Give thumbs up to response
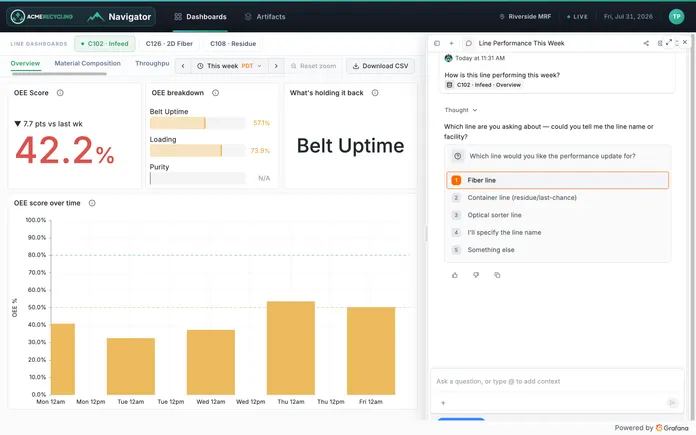Viewport: 696px width, 435px height. pyautogui.click(x=455, y=275)
